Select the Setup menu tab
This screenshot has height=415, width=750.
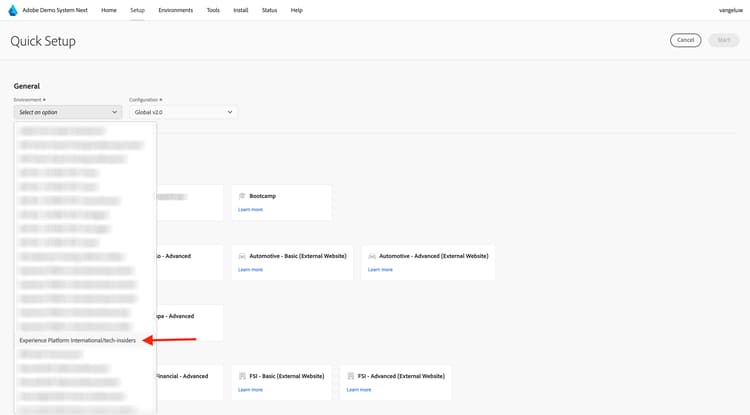[137, 10]
